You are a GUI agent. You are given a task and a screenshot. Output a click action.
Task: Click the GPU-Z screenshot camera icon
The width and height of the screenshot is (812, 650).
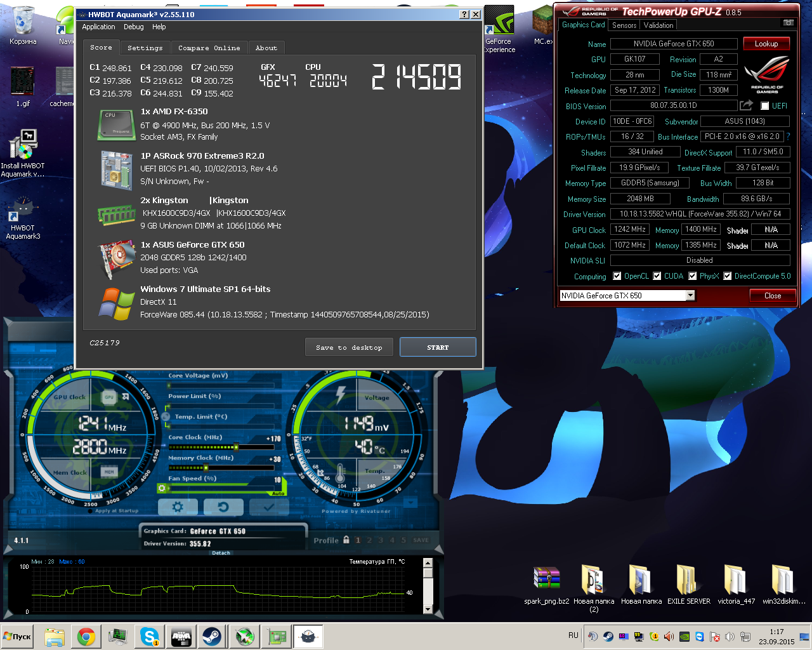788,23
